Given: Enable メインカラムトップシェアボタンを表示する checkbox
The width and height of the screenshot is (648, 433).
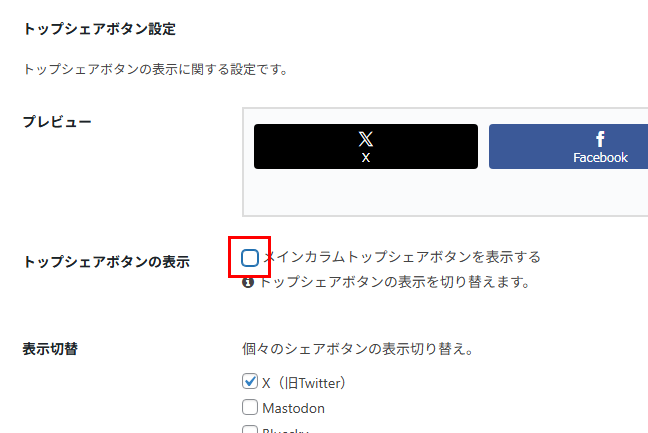Looking at the screenshot, I should 250,258.
